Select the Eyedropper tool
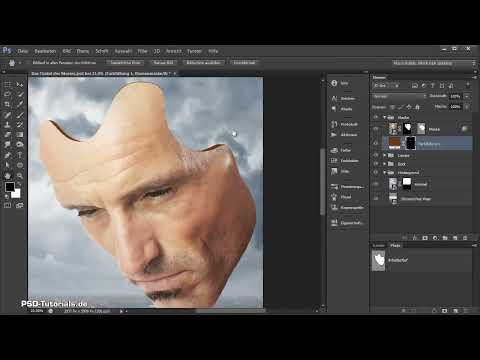480x360 pixels. (20, 105)
